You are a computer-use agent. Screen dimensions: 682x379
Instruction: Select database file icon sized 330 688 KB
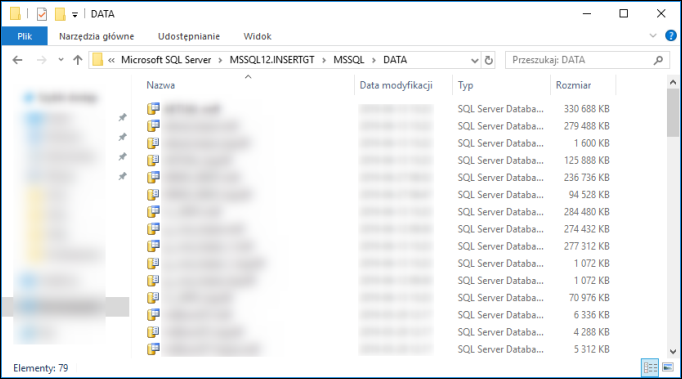[x=153, y=108]
